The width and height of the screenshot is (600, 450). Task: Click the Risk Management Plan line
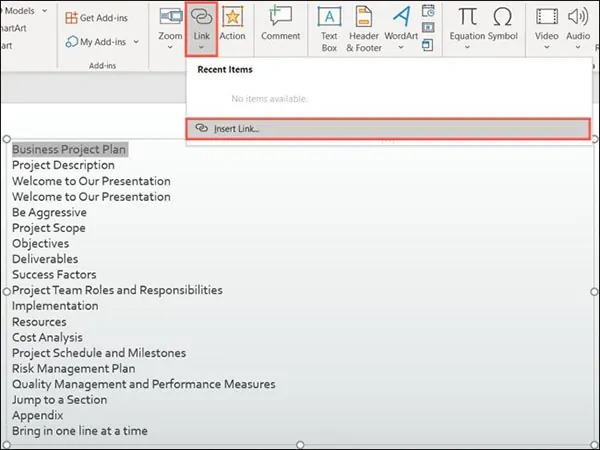click(x=73, y=369)
